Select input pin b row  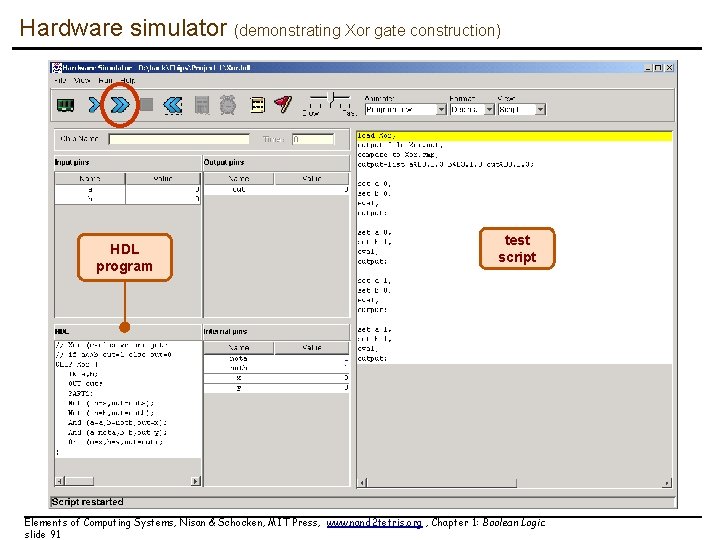pyautogui.click(x=127, y=199)
